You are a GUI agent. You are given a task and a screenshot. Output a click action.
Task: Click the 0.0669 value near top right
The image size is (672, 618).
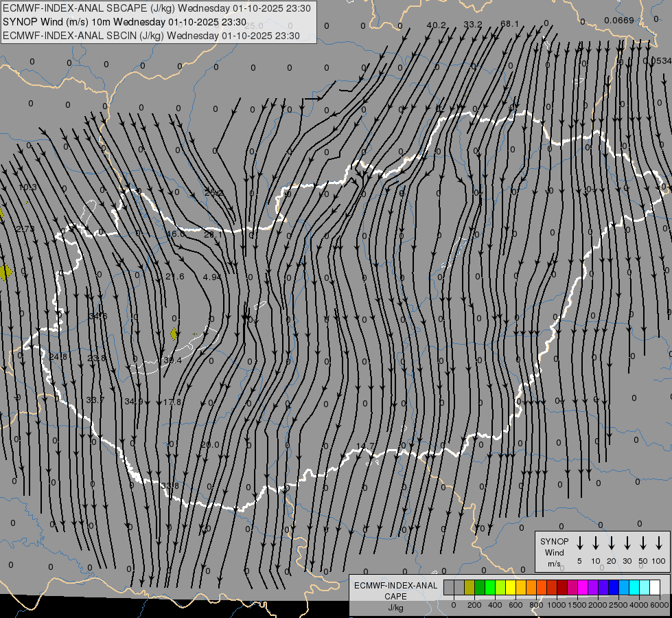point(619,21)
